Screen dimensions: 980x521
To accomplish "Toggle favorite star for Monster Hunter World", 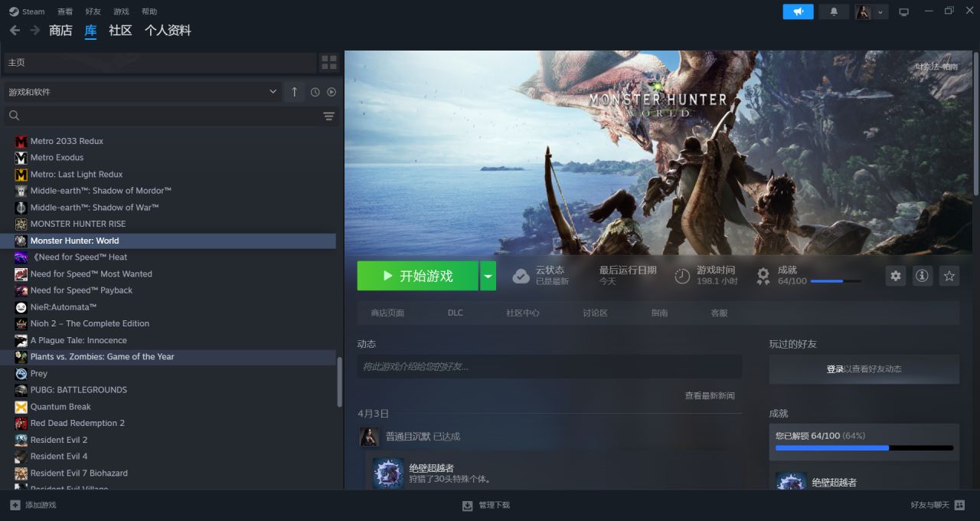I will point(949,276).
